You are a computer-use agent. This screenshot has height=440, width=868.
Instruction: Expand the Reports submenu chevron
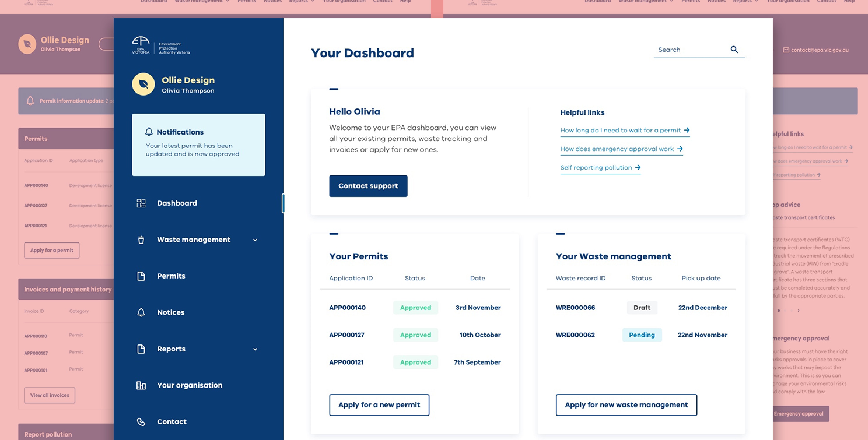(255, 349)
